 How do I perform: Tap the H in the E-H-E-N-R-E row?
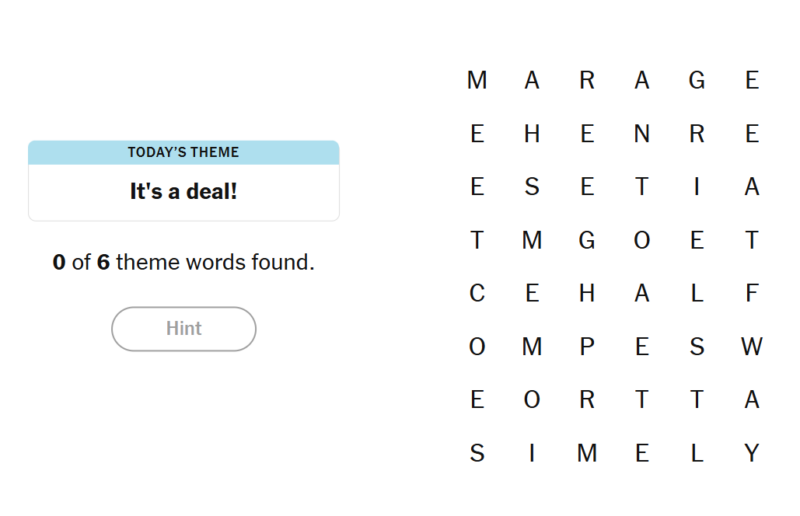coord(532,134)
